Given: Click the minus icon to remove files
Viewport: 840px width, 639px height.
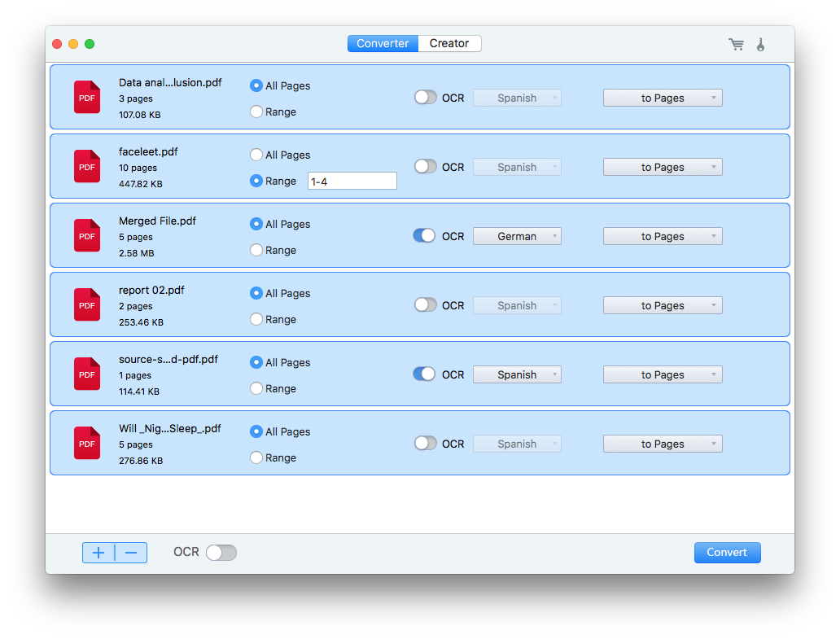Looking at the screenshot, I should (131, 553).
